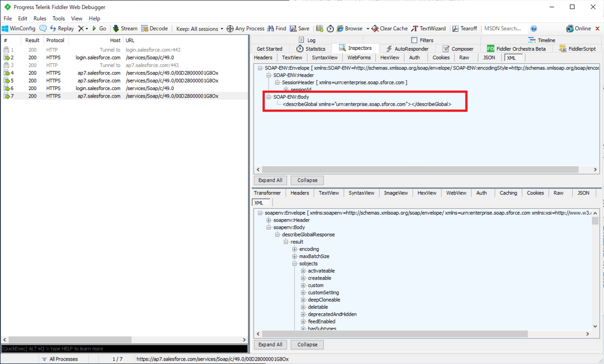
Task: Expand the customSetting node
Action: (303, 293)
